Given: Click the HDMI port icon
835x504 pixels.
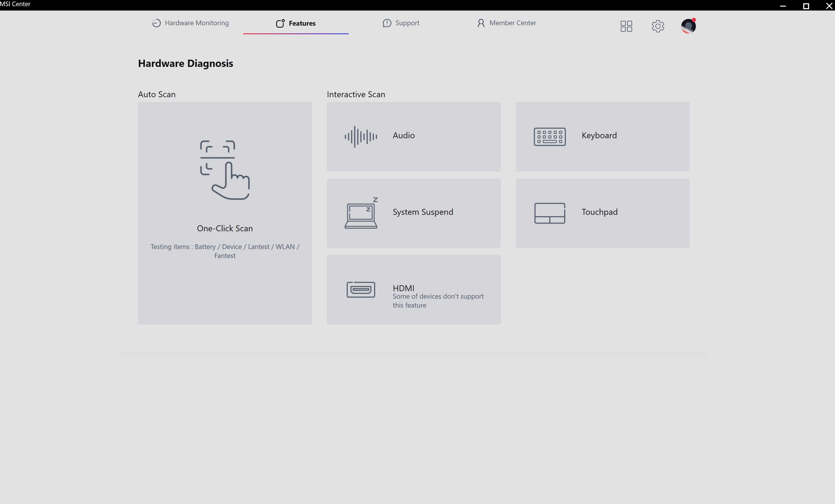Looking at the screenshot, I should [x=361, y=289].
